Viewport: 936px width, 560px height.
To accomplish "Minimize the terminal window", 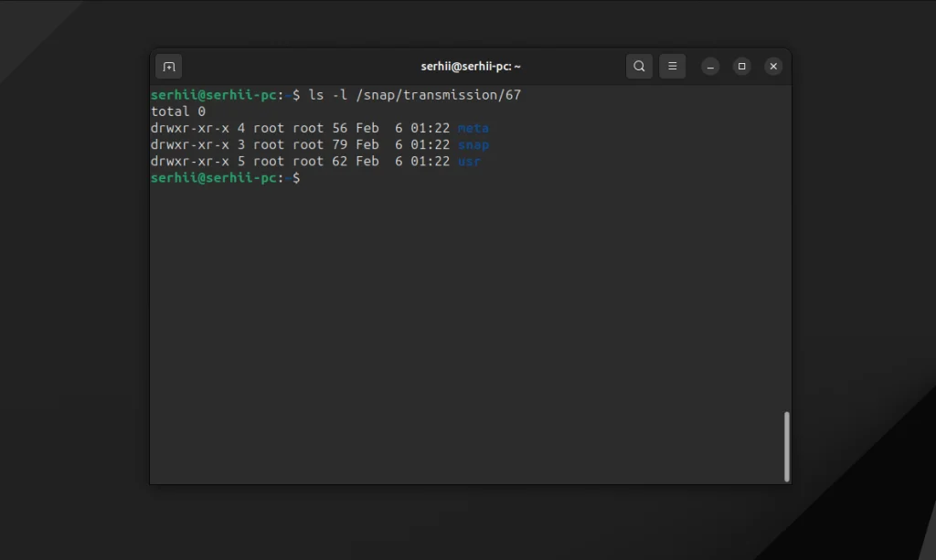I will [x=710, y=67].
